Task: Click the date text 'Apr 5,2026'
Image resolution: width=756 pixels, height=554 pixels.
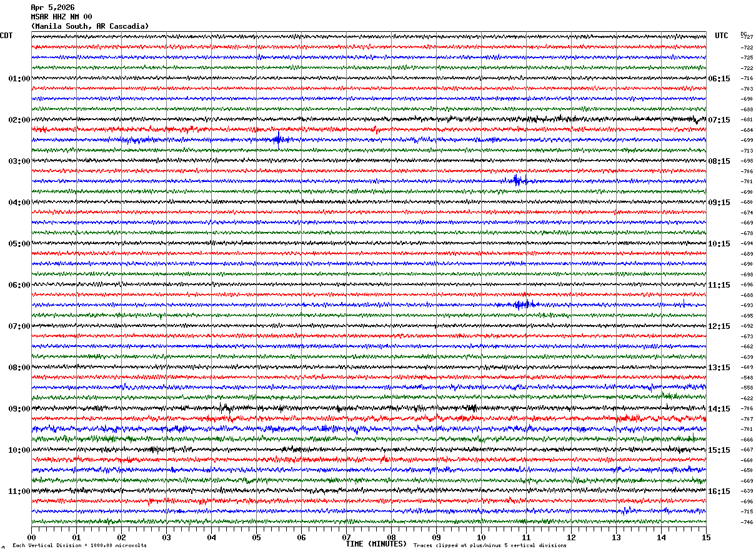Action: pyautogui.click(x=52, y=8)
